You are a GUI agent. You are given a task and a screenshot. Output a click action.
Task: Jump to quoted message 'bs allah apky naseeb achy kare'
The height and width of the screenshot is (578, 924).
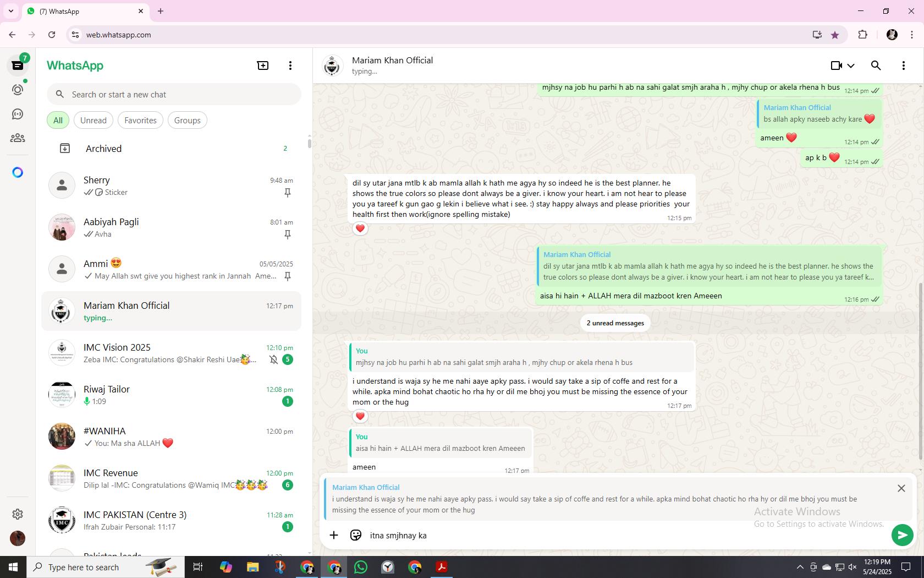(819, 113)
